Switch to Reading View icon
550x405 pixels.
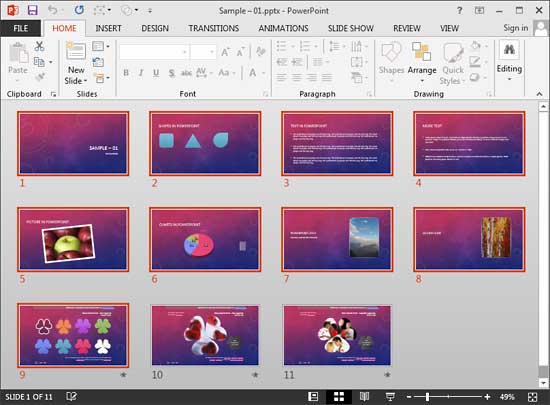tap(364, 397)
